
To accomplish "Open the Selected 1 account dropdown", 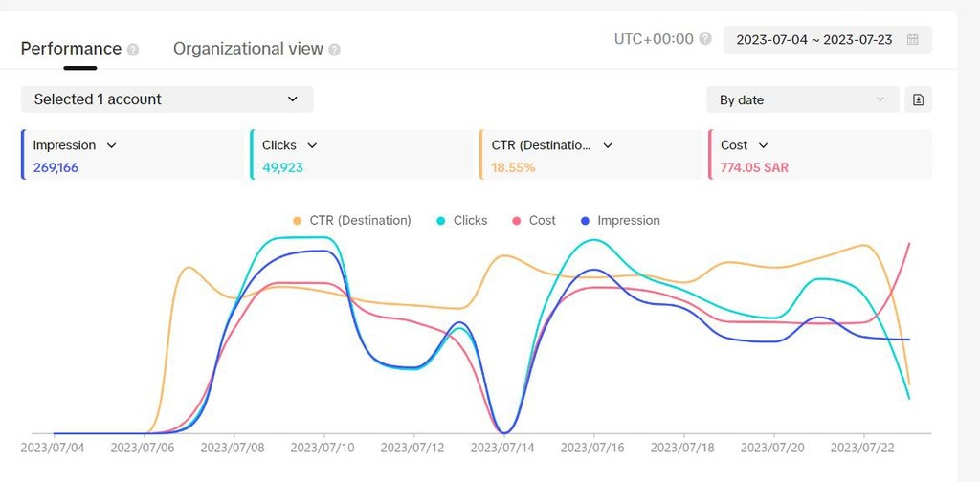I will click(x=167, y=99).
